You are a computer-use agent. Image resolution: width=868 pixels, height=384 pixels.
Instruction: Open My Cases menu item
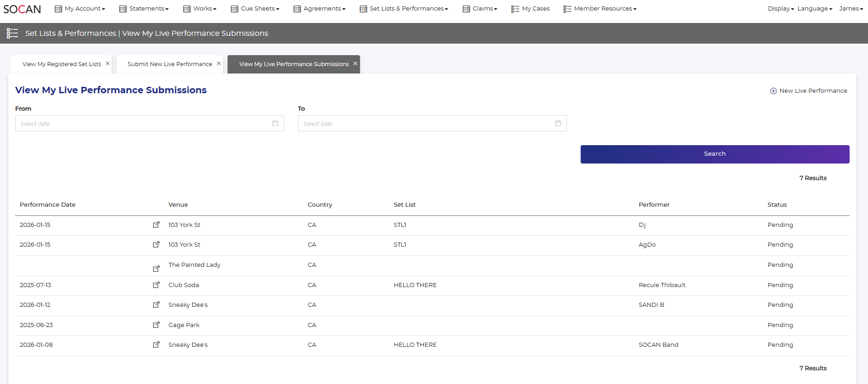click(531, 9)
